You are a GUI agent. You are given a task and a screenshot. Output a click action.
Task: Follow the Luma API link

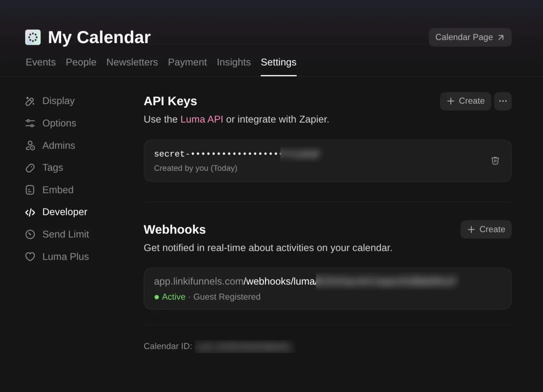click(202, 119)
